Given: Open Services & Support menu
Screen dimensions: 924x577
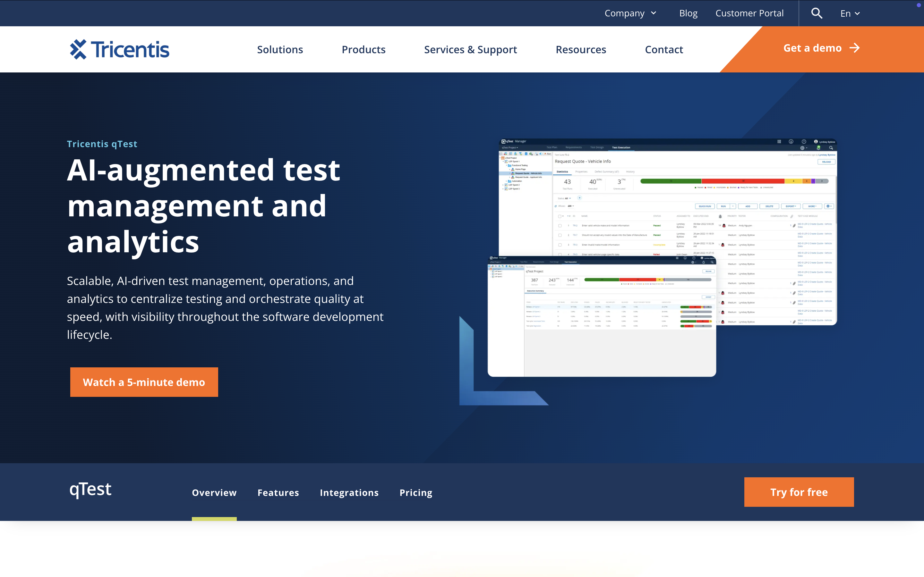Looking at the screenshot, I should pyautogui.click(x=470, y=50).
